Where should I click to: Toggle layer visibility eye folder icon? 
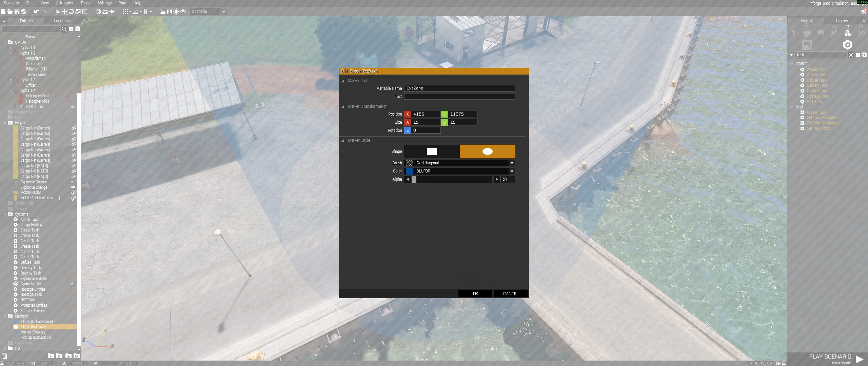tap(77, 356)
